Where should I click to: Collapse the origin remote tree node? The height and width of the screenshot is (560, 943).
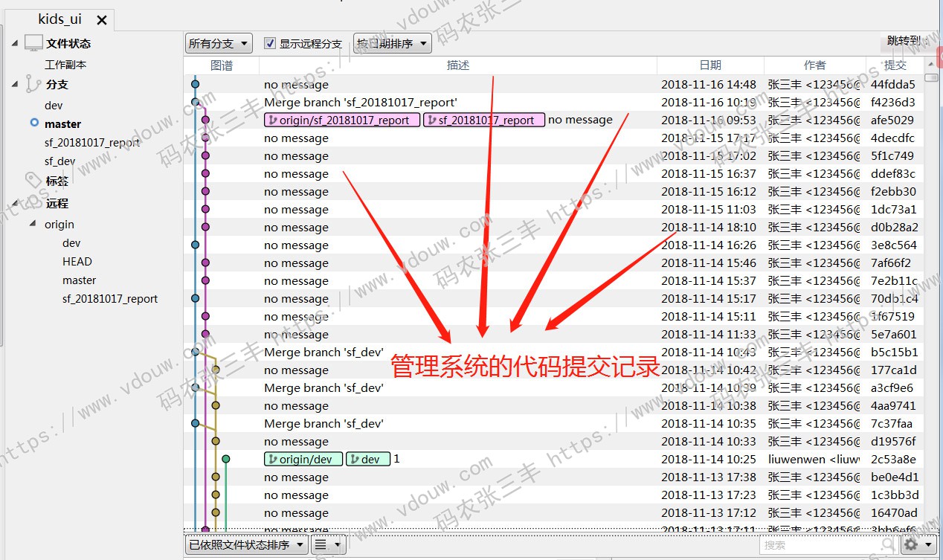click(x=33, y=224)
